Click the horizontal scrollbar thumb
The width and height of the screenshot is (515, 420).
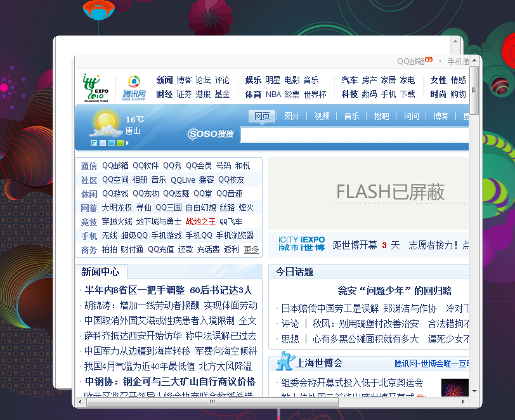pos(212,402)
